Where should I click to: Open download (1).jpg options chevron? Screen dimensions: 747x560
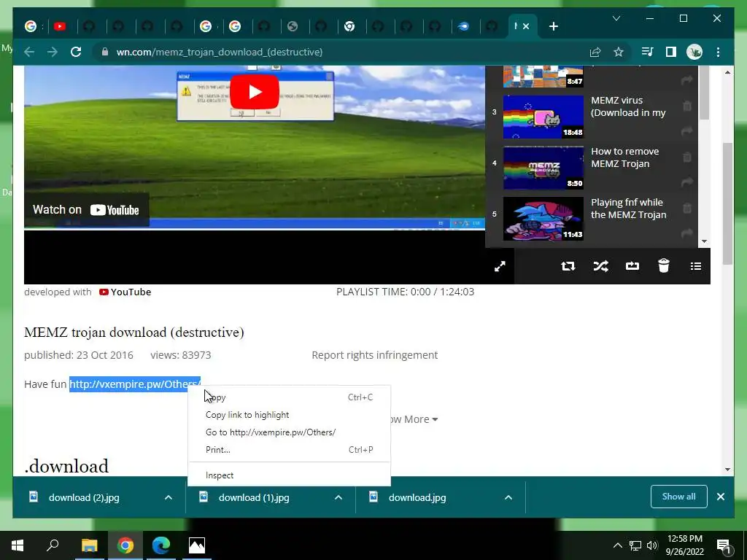338,497
